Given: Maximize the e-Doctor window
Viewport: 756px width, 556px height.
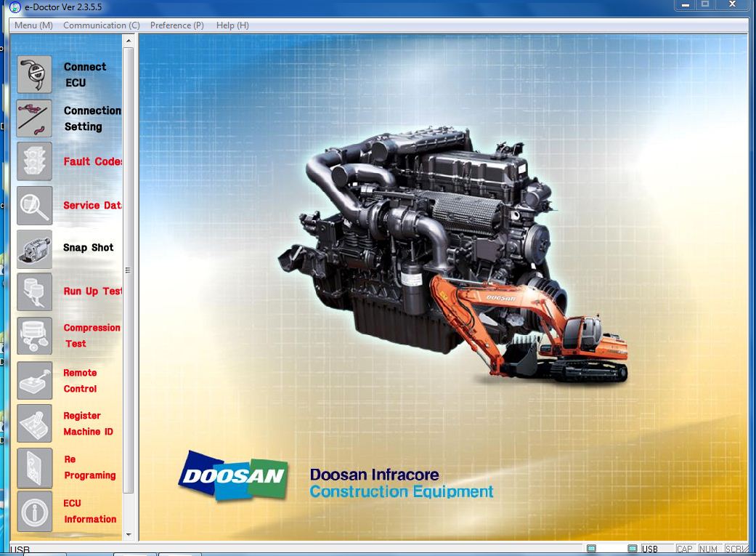Looking at the screenshot, I should coord(705,5).
